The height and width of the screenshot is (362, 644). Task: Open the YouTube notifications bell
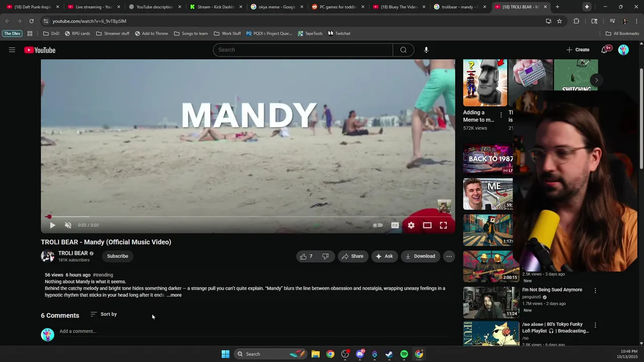pyautogui.click(x=604, y=50)
